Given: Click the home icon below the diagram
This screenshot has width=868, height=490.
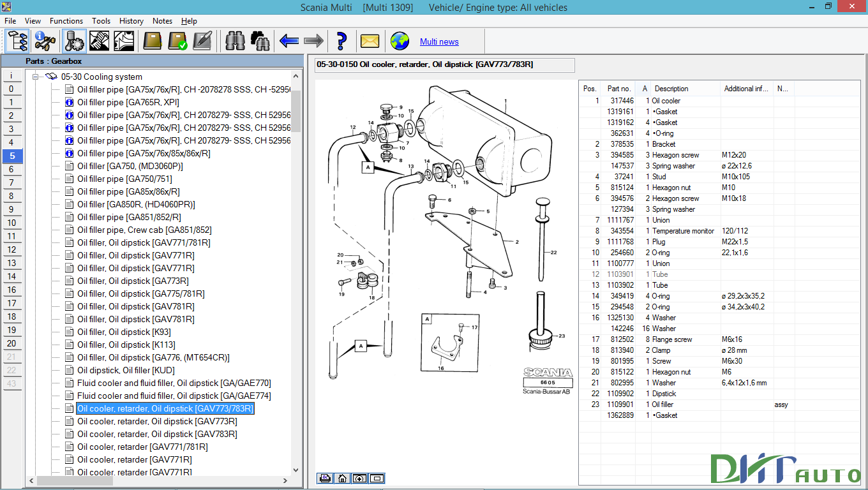Looking at the screenshot, I should pyautogui.click(x=342, y=478).
